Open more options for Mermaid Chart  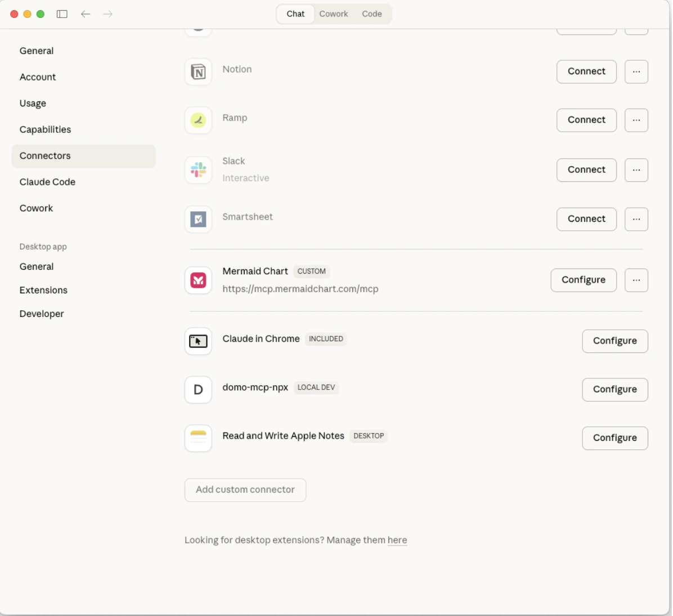click(x=636, y=280)
